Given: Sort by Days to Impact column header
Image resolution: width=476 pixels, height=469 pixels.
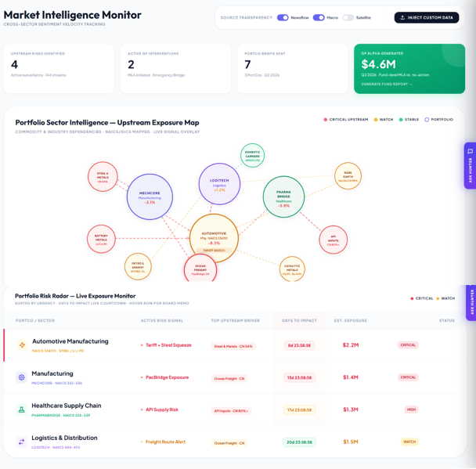Looking at the screenshot, I should [x=299, y=320].
